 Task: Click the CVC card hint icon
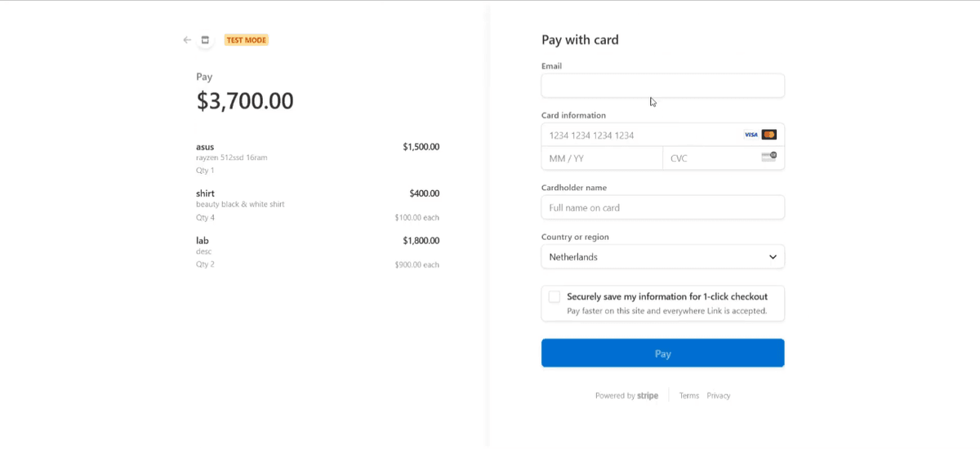(768, 157)
